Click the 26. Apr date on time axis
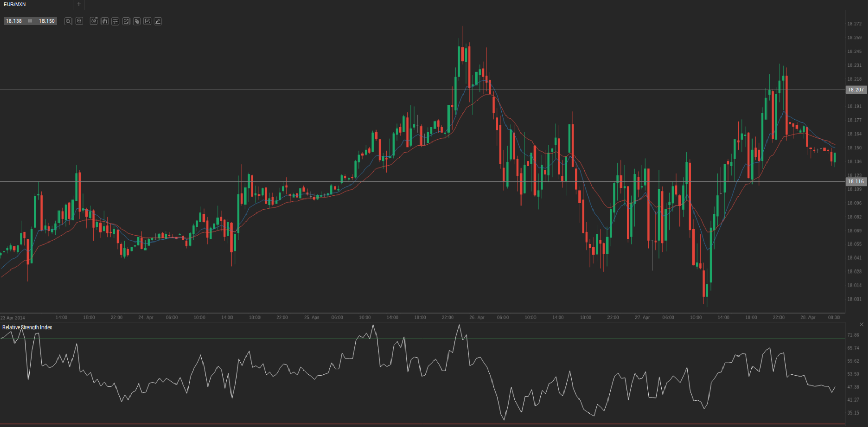 click(x=476, y=317)
